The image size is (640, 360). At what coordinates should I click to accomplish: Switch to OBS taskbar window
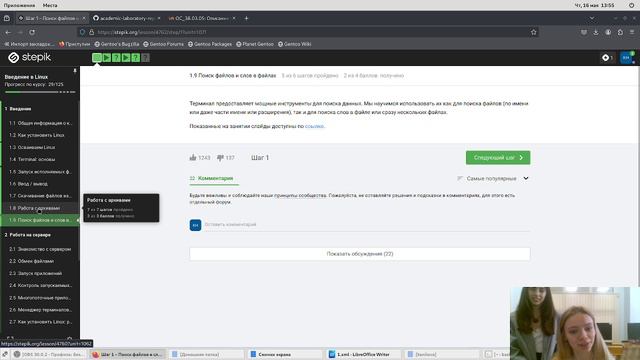pos(48,354)
